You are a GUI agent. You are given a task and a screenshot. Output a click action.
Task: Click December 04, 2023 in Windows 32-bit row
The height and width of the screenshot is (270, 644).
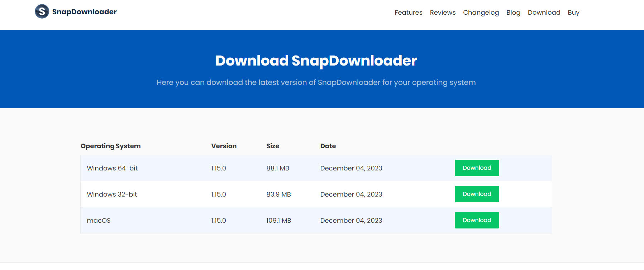pos(351,194)
